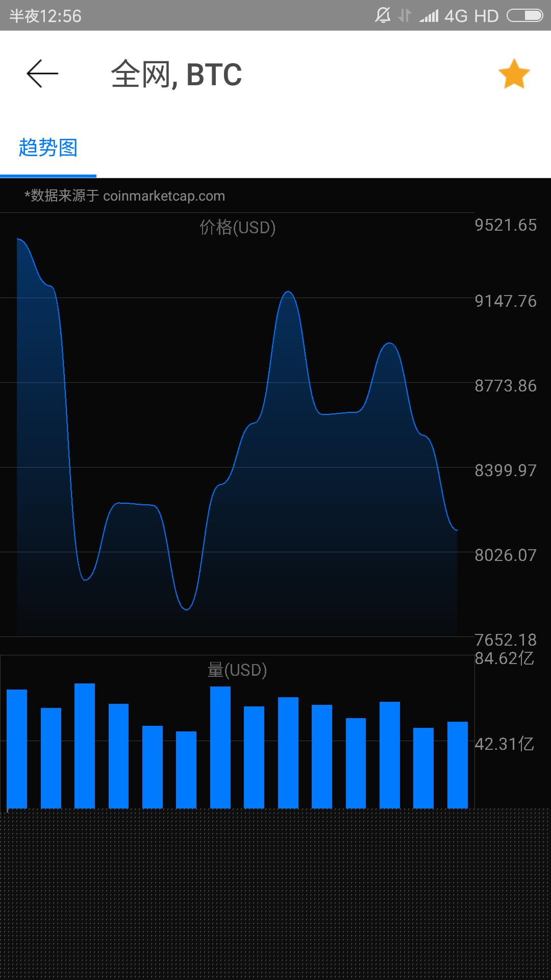
Task: Click the muted notification bell icon
Action: [x=382, y=16]
